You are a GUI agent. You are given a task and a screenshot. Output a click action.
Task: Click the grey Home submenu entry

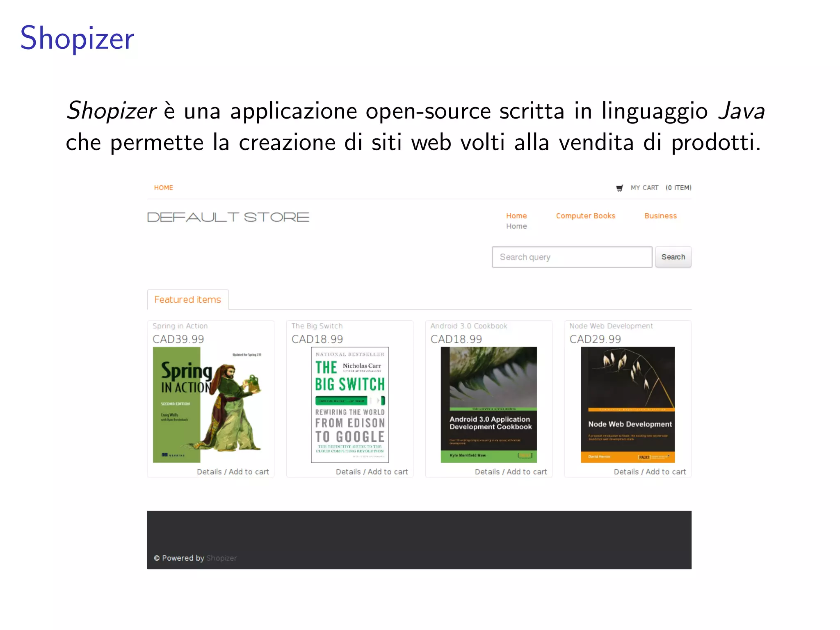click(x=516, y=226)
